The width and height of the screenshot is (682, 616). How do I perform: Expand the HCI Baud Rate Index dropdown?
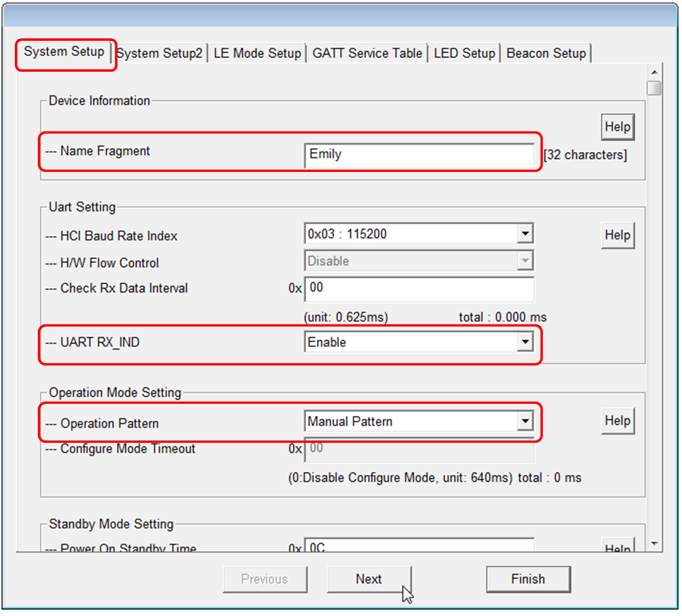[525, 234]
